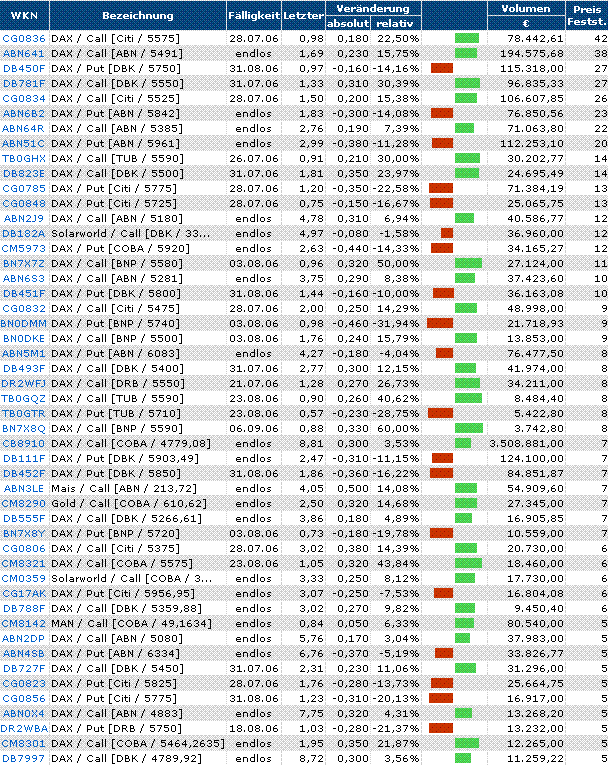Open WKN link ABN51C
The width and height of the screenshot is (608, 765).
(x=24, y=143)
